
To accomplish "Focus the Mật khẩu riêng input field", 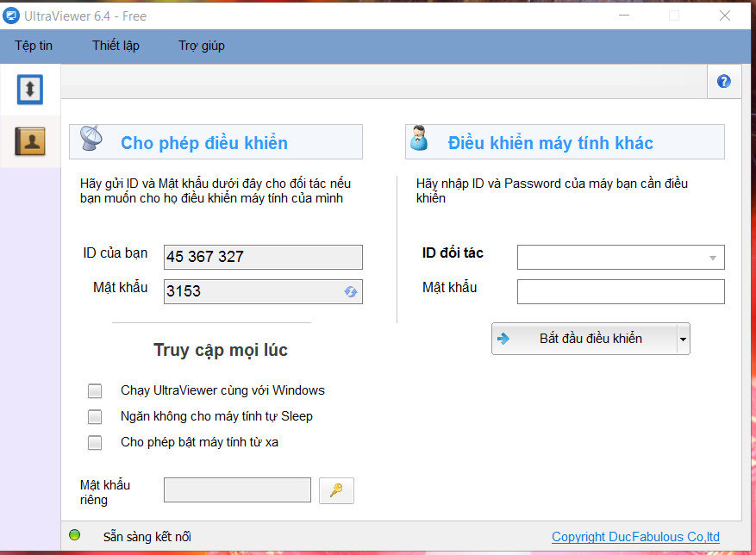I will pos(237,490).
